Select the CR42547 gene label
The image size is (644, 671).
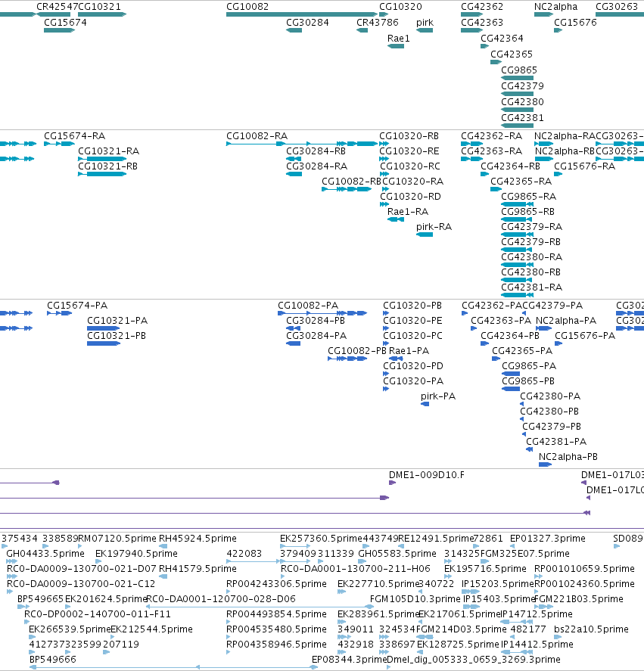click(x=57, y=7)
